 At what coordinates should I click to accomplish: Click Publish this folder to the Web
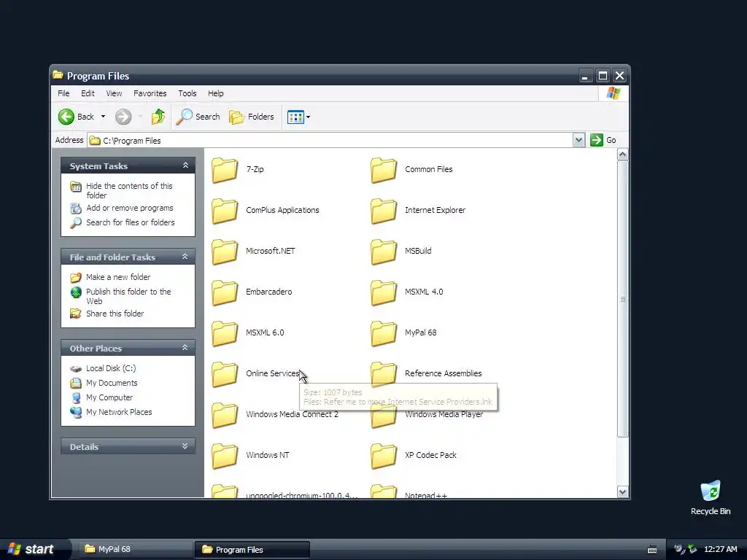(x=128, y=296)
